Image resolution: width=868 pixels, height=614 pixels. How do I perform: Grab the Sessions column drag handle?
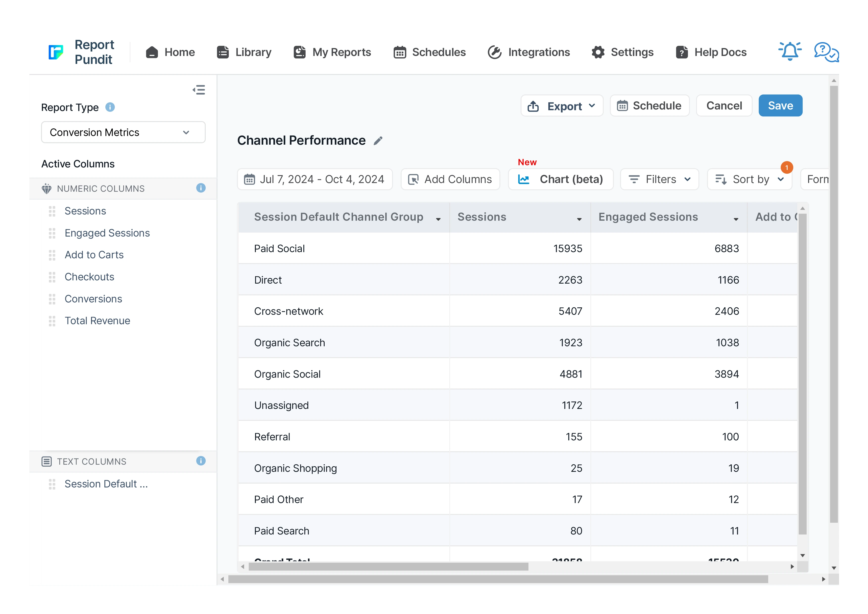(x=52, y=211)
